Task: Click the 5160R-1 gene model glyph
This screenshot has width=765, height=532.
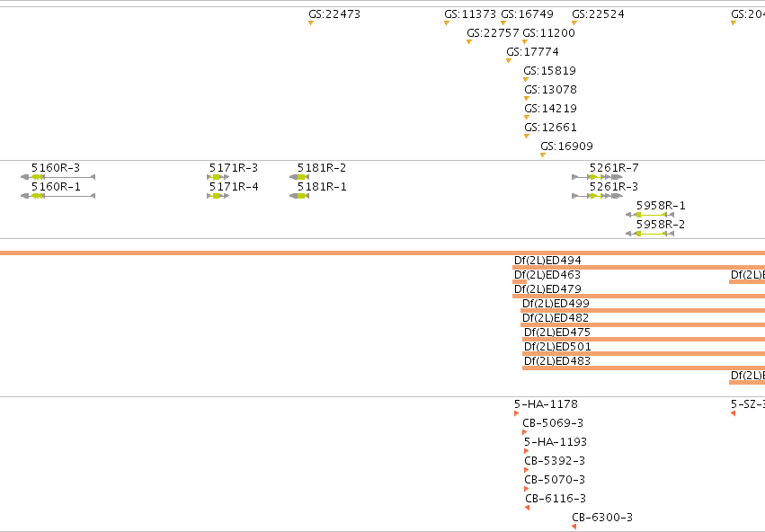Action: click(x=58, y=196)
